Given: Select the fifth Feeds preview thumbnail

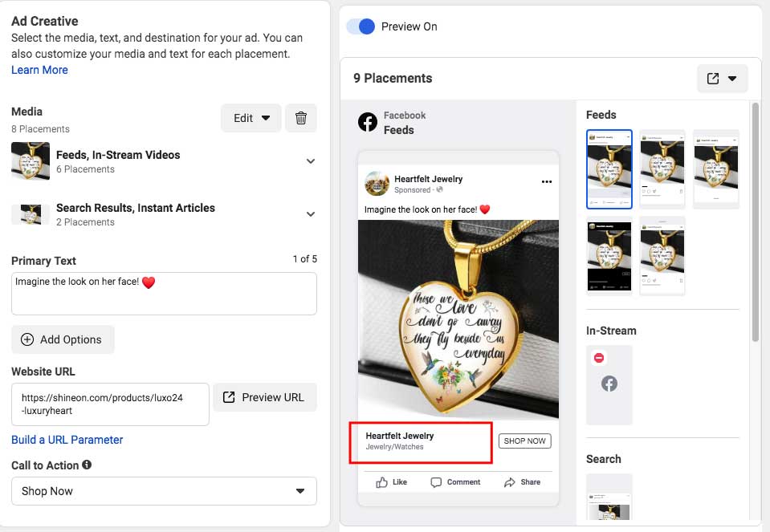Looking at the screenshot, I should click(662, 256).
